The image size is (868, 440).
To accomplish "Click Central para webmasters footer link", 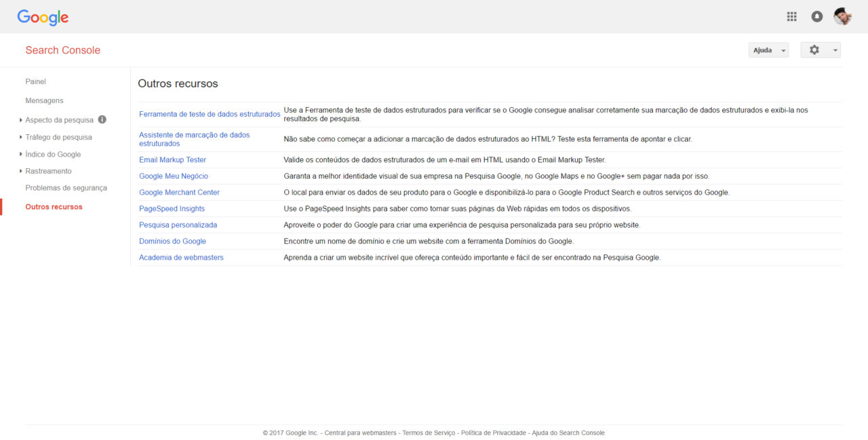I will pos(361,433).
